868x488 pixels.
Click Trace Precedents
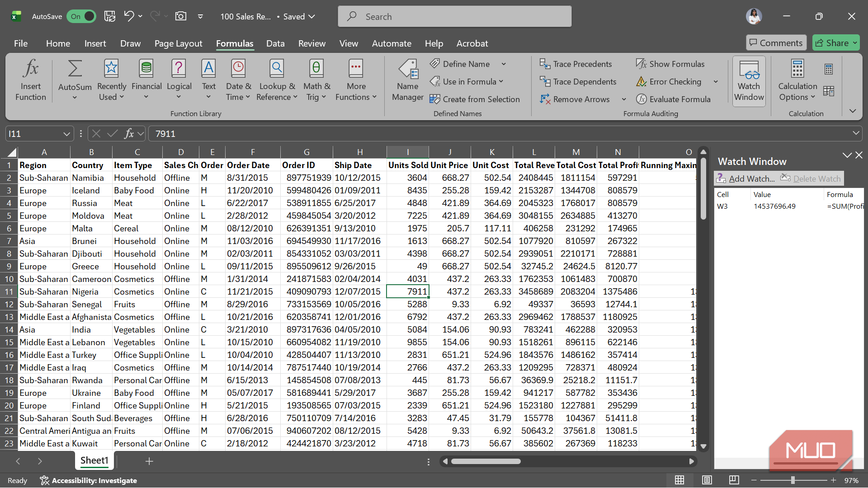click(576, 64)
